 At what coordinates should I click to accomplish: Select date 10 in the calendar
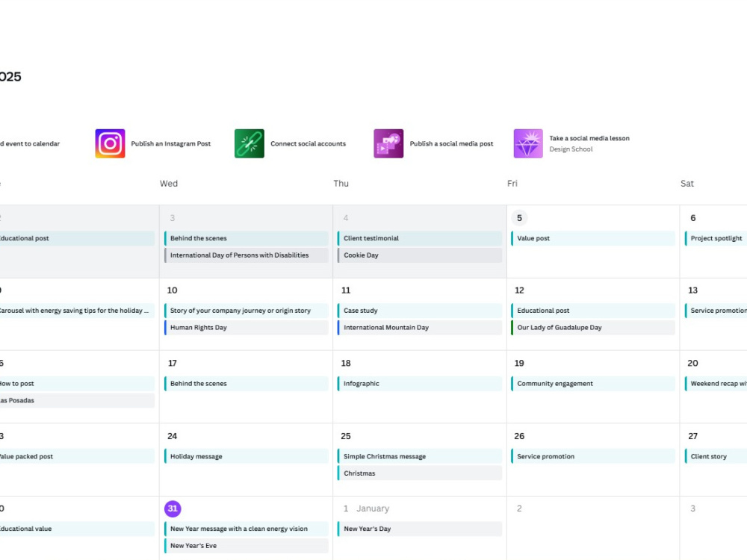point(173,290)
